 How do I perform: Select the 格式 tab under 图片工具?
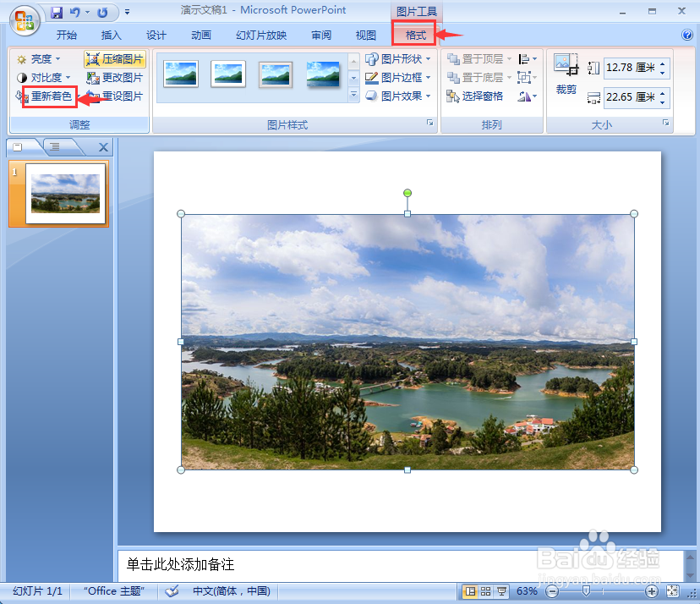pyautogui.click(x=415, y=35)
